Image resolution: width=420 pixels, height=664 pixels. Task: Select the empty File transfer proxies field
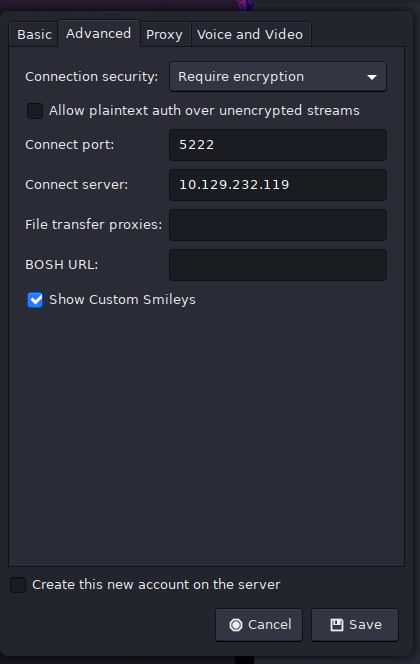coord(278,225)
